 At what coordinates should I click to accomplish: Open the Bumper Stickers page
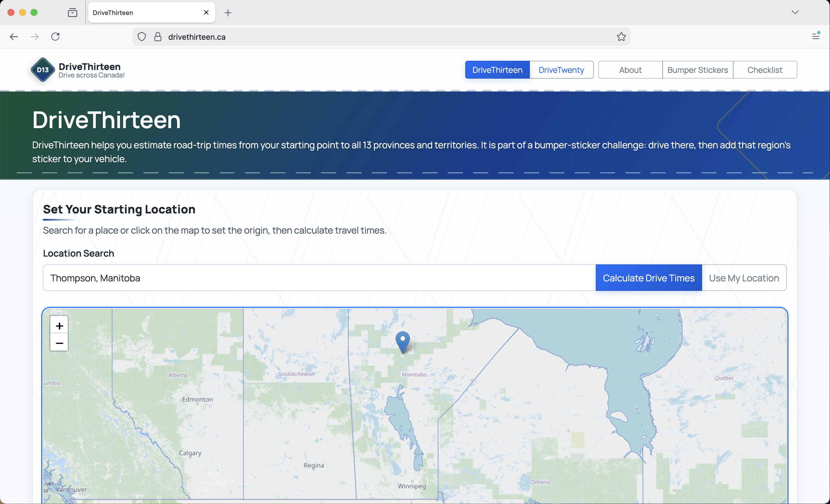point(697,70)
